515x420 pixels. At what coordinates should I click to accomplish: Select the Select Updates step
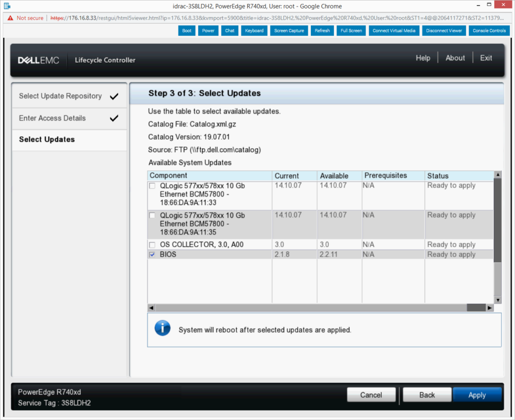69,140
